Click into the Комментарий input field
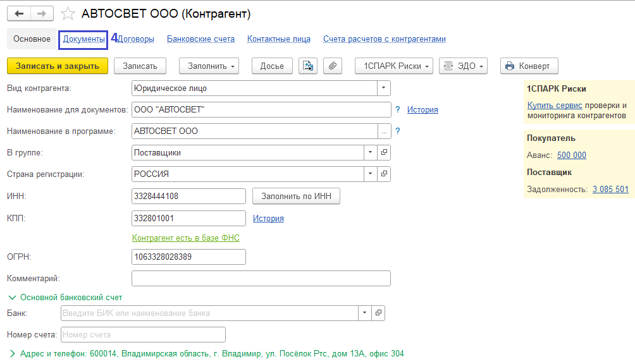This screenshot has height=364, width=635. pyautogui.click(x=261, y=278)
